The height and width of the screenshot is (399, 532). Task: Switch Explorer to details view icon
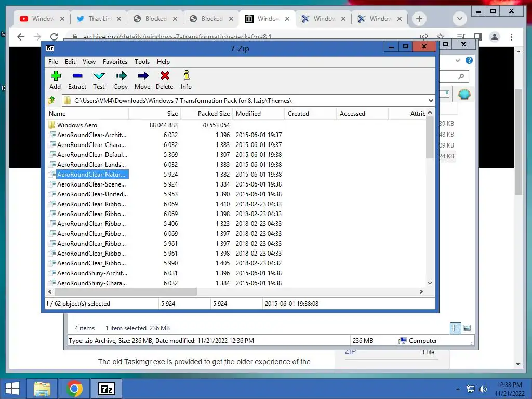coord(455,328)
